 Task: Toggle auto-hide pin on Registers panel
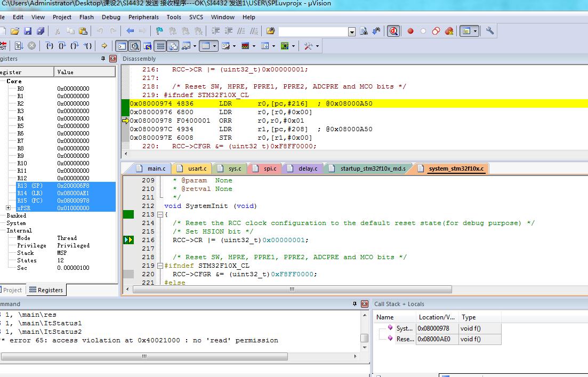103,59
